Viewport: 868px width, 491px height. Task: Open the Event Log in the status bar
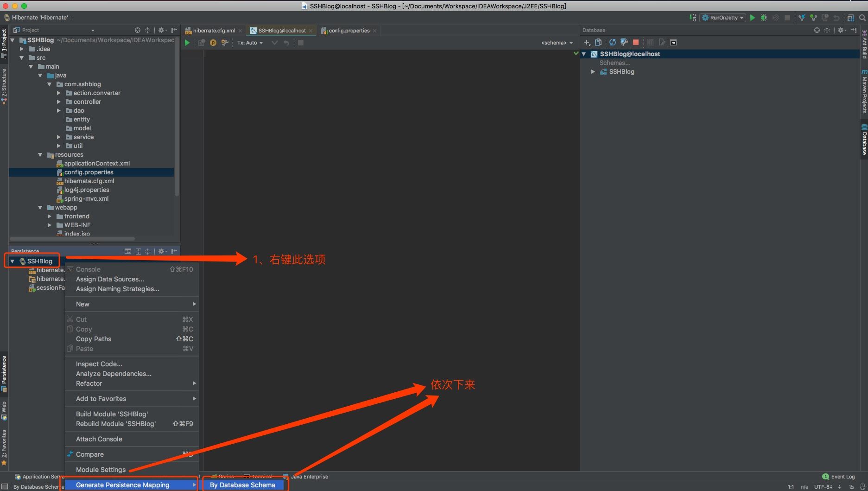tap(838, 477)
